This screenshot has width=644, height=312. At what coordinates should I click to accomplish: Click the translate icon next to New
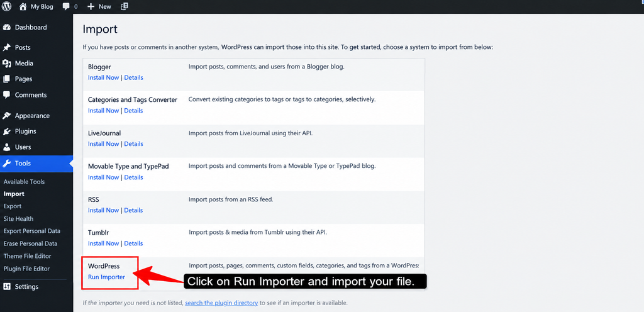coord(125,6)
